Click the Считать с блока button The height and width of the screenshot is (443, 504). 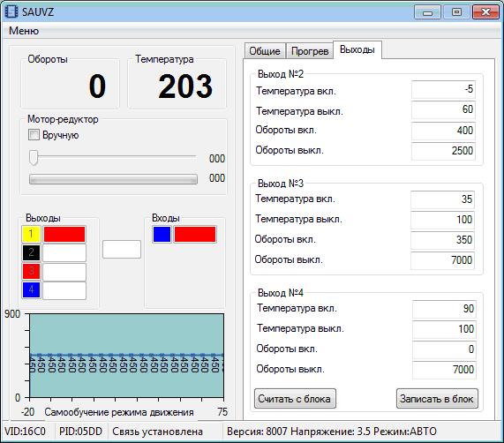click(x=295, y=399)
